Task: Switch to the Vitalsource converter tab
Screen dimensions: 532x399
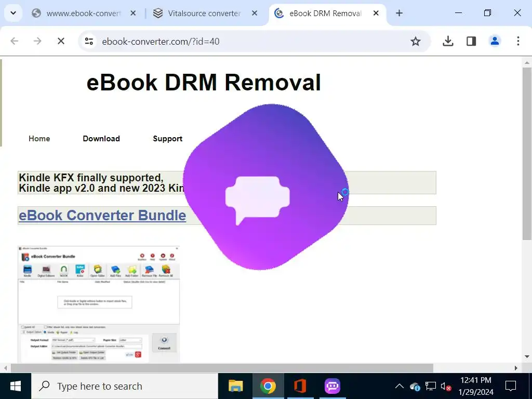Action: pos(204,13)
